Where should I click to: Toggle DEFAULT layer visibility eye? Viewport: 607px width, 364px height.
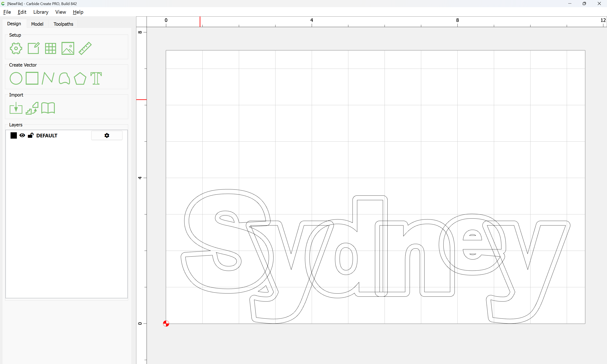[x=22, y=135]
